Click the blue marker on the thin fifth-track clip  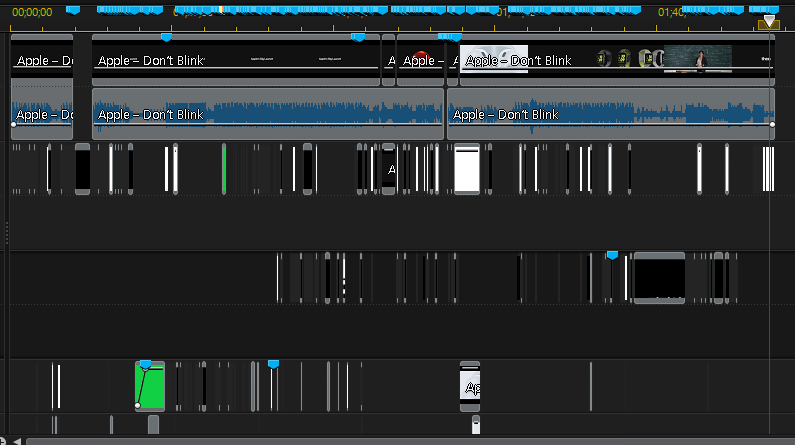tap(273, 364)
